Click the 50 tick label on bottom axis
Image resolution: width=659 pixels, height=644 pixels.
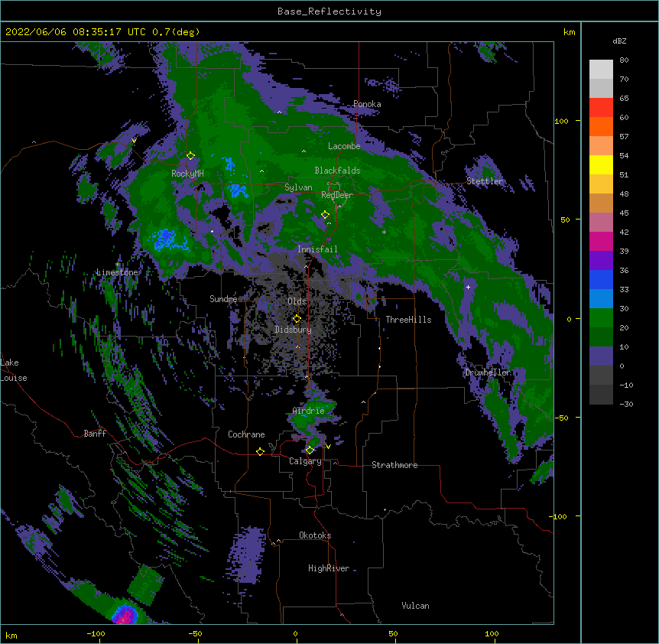[x=393, y=633]
